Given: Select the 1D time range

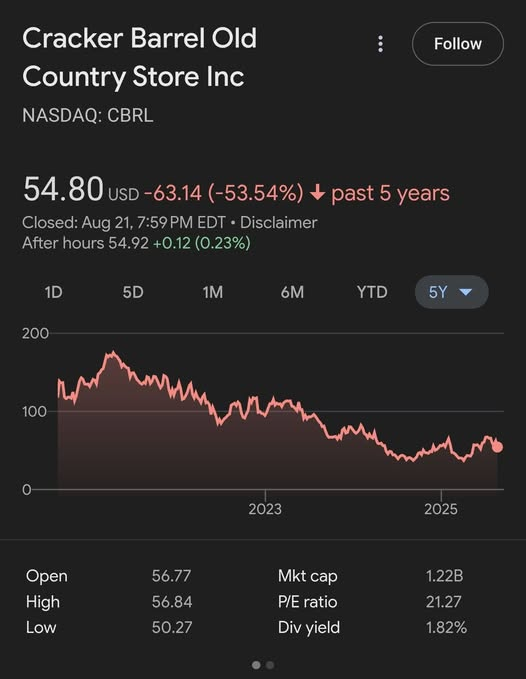Looking at the screenshot, I should pos(54,292).
